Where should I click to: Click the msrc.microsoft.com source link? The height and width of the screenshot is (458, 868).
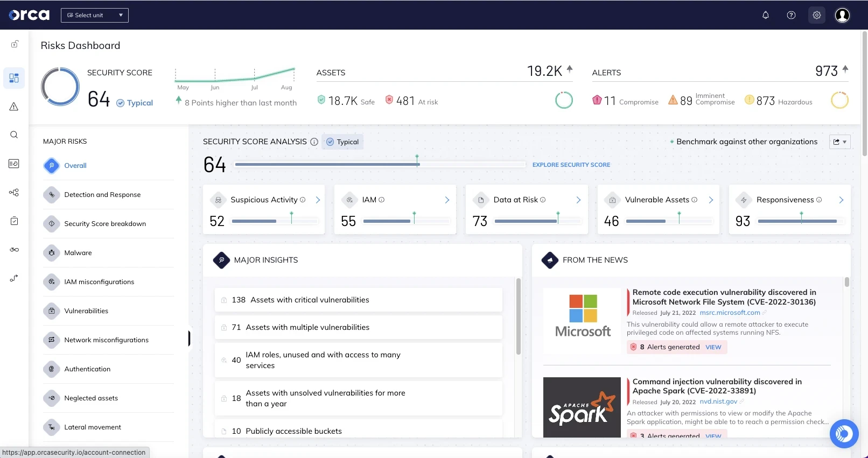(730, 313)
